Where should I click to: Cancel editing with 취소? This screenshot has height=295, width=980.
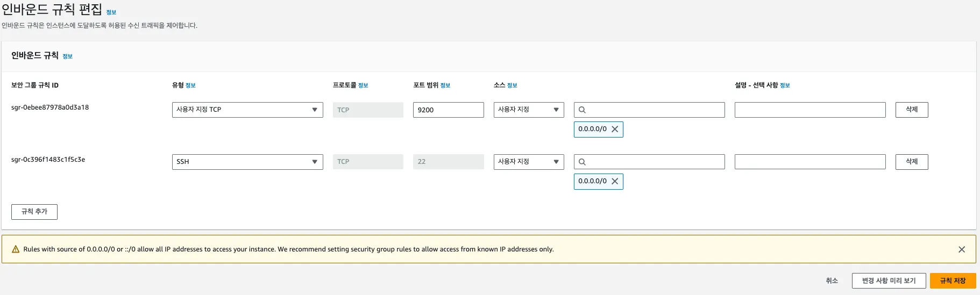pyautogui.click(x=832, y=281)
